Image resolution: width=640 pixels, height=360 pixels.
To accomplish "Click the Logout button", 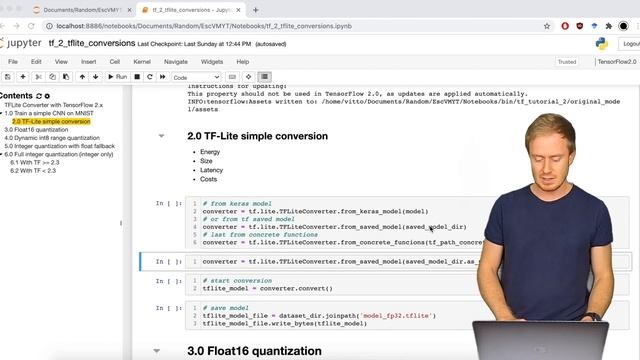I will [x=631, y=44].
